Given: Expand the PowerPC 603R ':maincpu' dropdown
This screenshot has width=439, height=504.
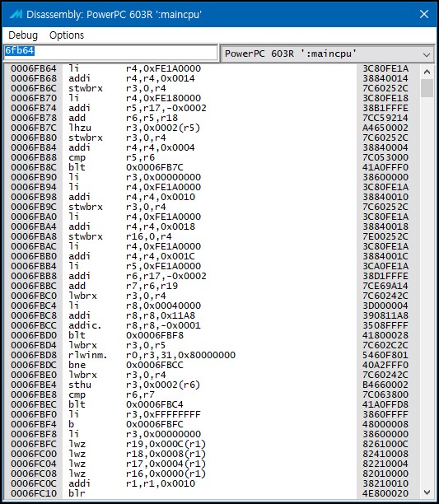Looking at the screenshot, I should pyautogui.click(x=327, y=54).
